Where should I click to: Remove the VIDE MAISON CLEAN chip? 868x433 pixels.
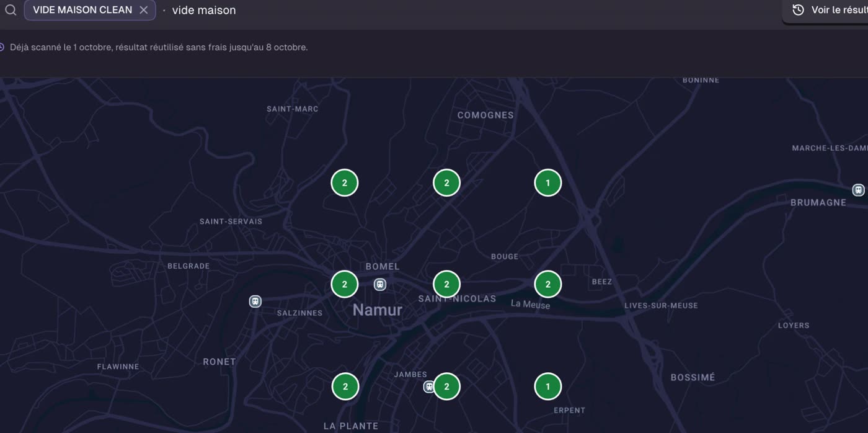point(143,10)
